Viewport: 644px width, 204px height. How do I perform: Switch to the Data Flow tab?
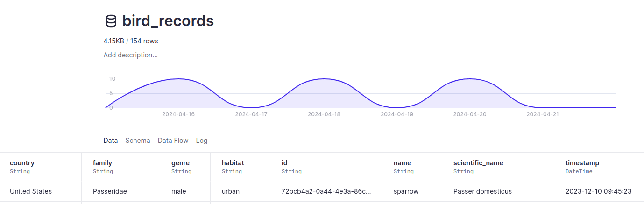[173, 141]
